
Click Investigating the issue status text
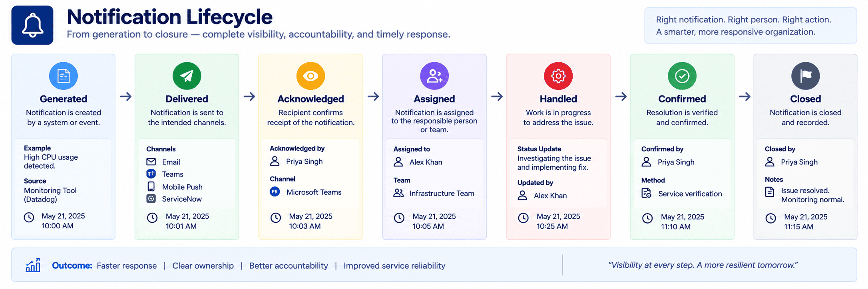point(554,163)
